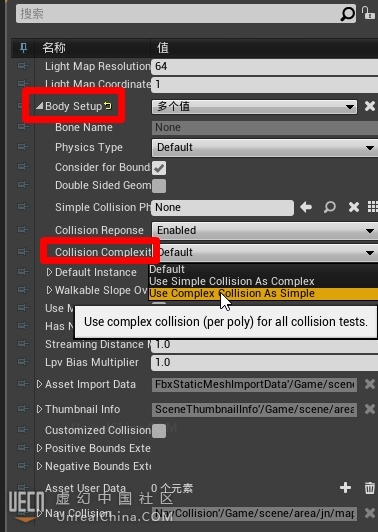Edit the Light Map Coordinate Index value
Viewport: 378px width, 532px height.
265,84
